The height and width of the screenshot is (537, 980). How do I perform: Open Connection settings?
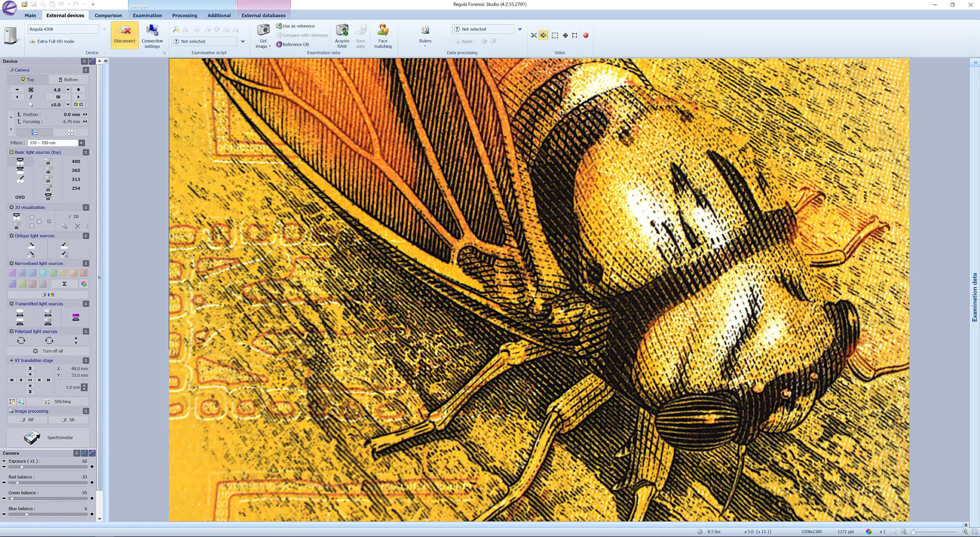[x=152, y=36]
